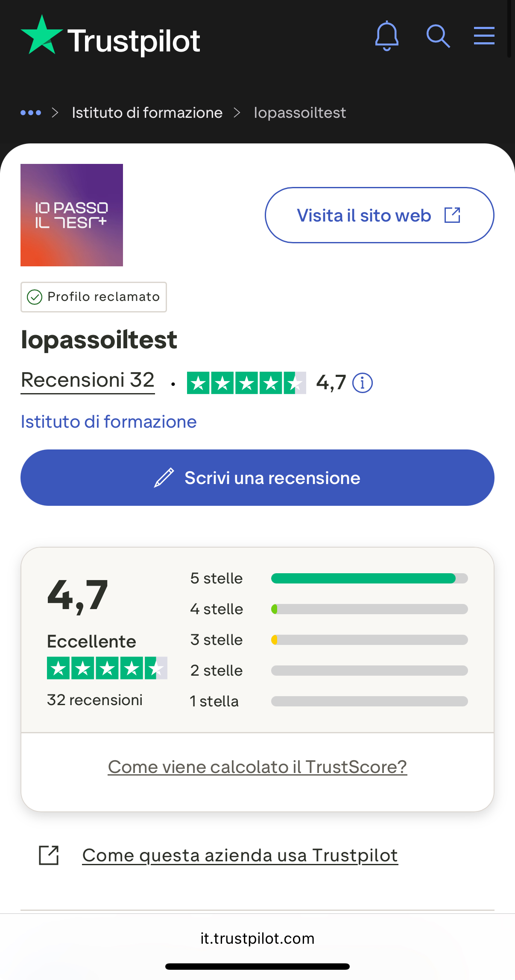Click the external link icon near Trustpilot usage
The image size is (515, 980).
pos(49,855)
